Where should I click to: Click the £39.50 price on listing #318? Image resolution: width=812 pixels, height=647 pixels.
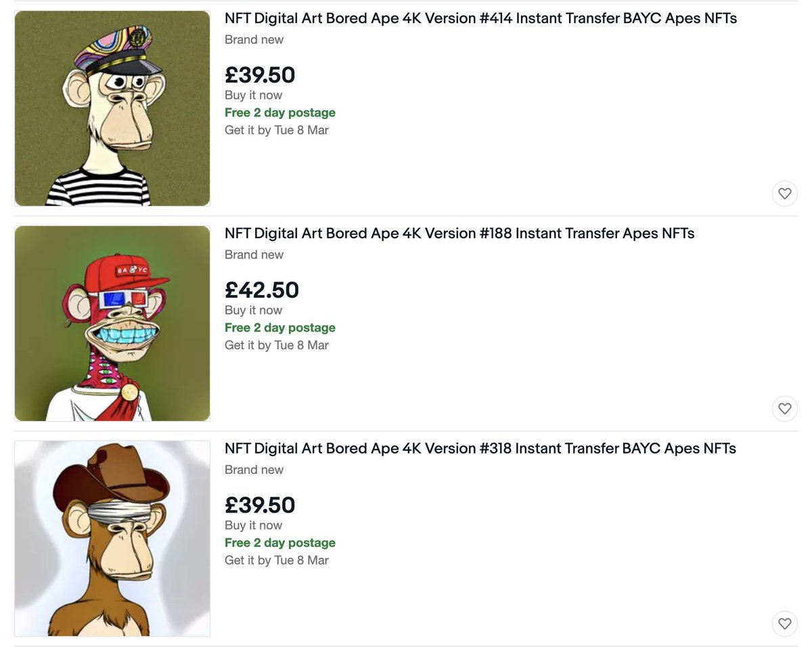[260, 506]
